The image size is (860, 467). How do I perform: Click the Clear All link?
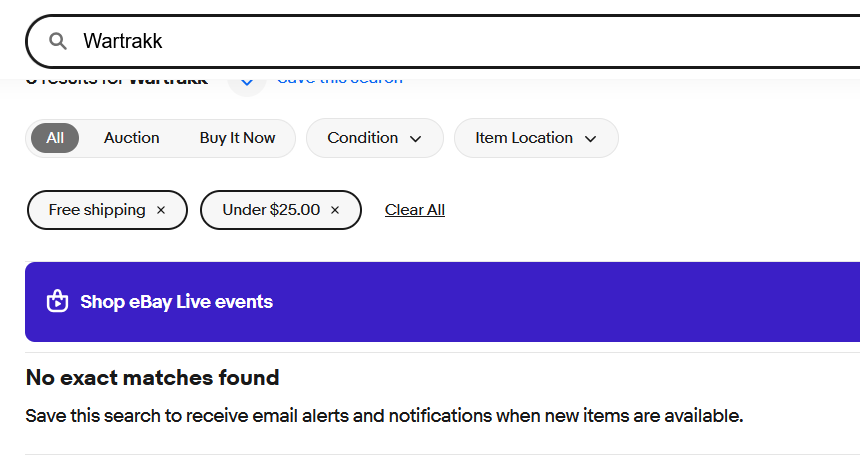tap(415, 210)
